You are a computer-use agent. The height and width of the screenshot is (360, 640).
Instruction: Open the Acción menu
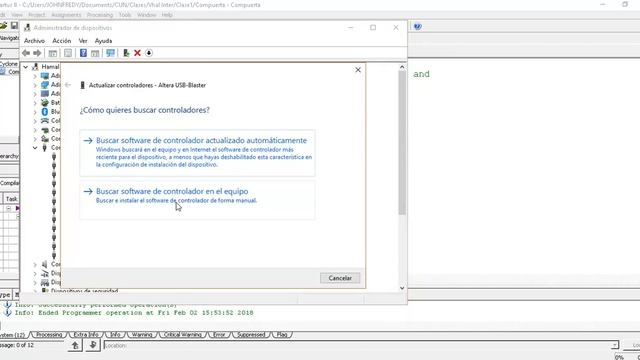[x=62, y=41]
